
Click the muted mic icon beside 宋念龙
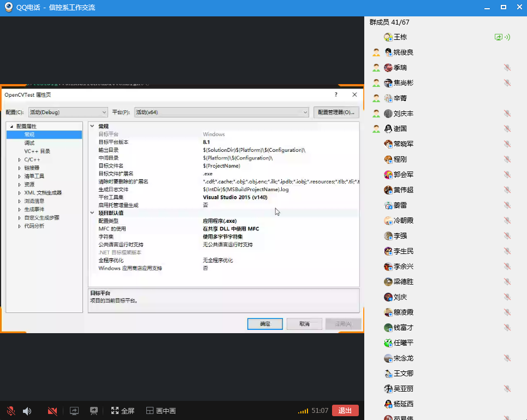tap(507, 358)
